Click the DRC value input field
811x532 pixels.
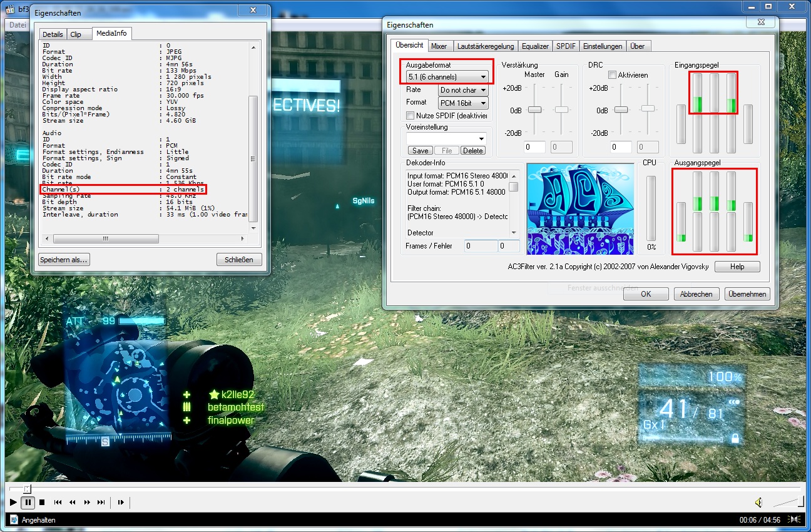point(621,147)
